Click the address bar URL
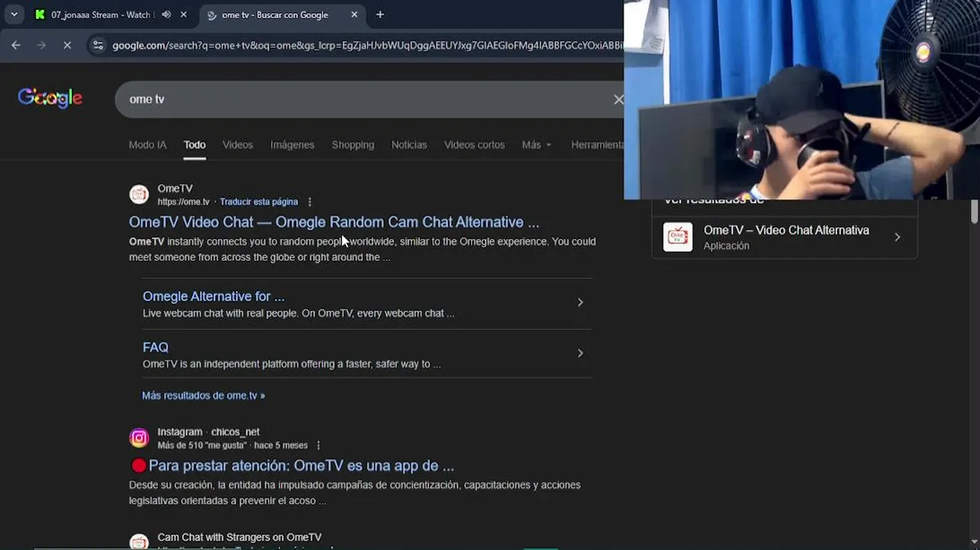 pyautogui.click(x=366, y=46)
